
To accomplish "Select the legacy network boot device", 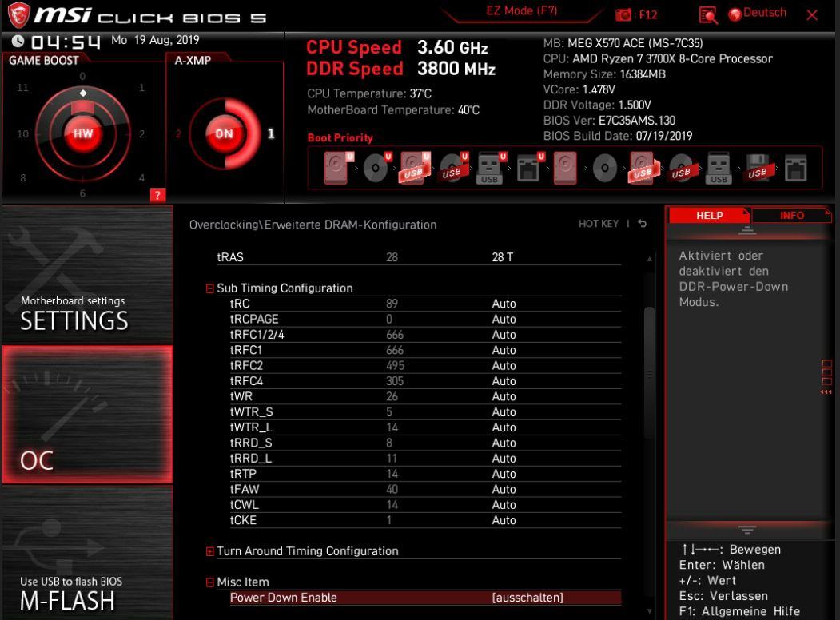I will point(795,168).
